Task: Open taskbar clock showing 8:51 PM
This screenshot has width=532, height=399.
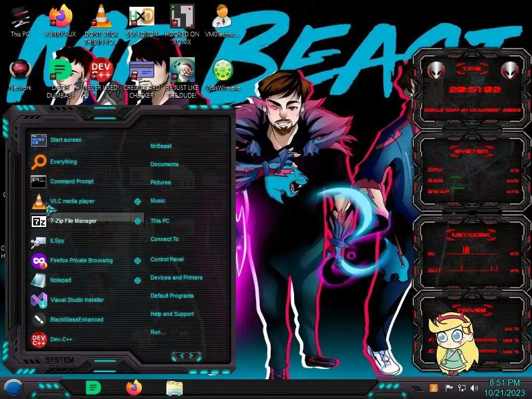Action: click(x=504, y=388)
